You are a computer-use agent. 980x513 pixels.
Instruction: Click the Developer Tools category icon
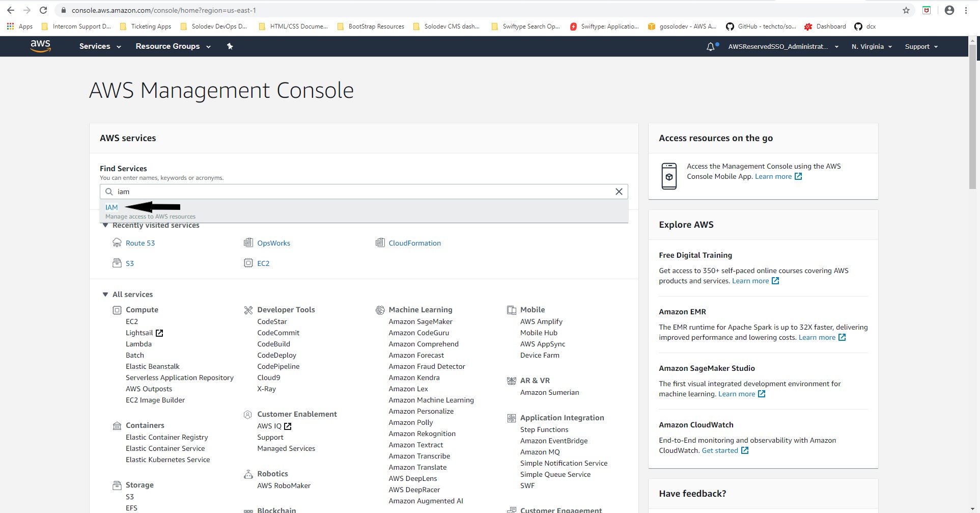(x=248, y=310)
